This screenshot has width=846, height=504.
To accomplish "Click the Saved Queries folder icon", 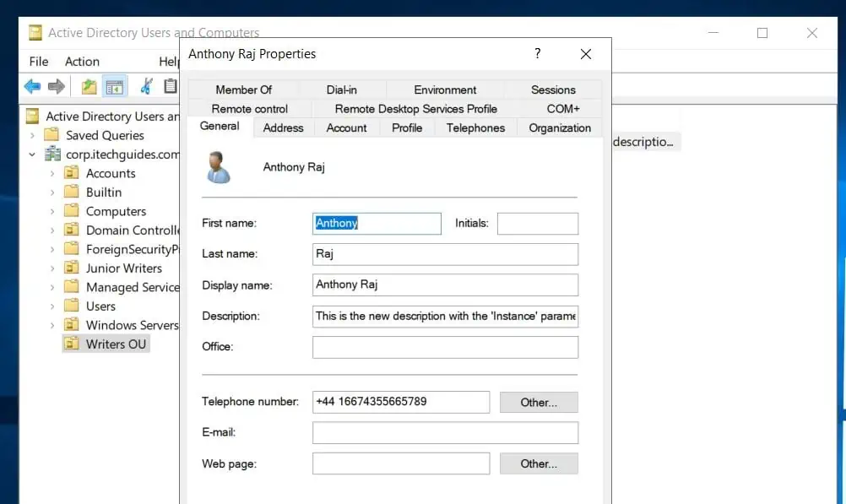I will pyautogui.click(x=52, y=134).
